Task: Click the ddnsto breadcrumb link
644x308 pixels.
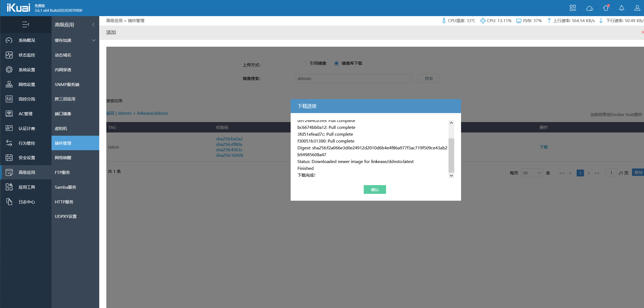Action: pyautogui.click(x=125, y=113)
